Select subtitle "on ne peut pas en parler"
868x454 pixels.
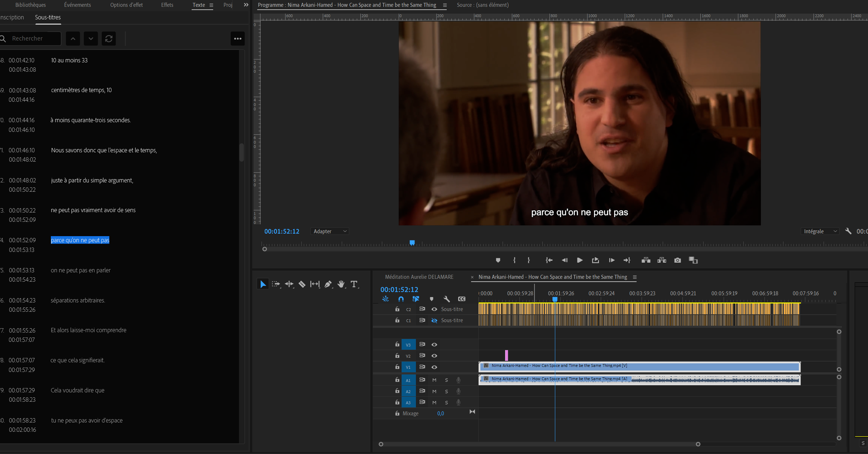pos(81,270)
